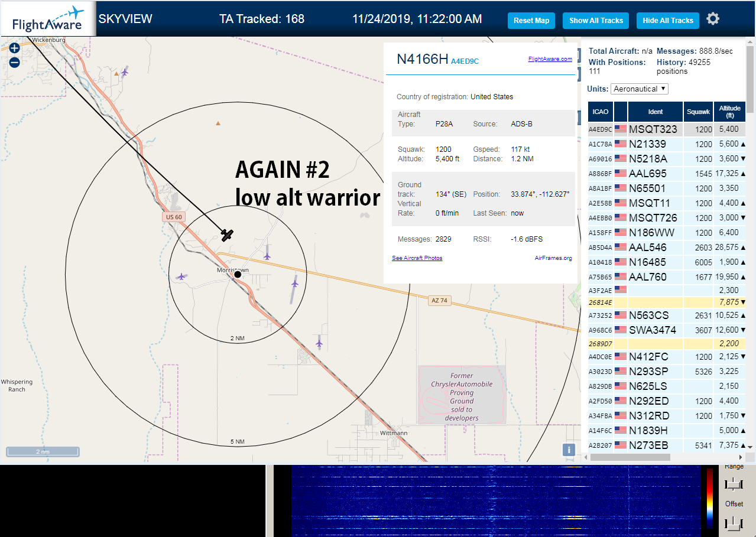Select the N563CS aircraft row
This screenshot has height=537, width=756.
(667, 315)
